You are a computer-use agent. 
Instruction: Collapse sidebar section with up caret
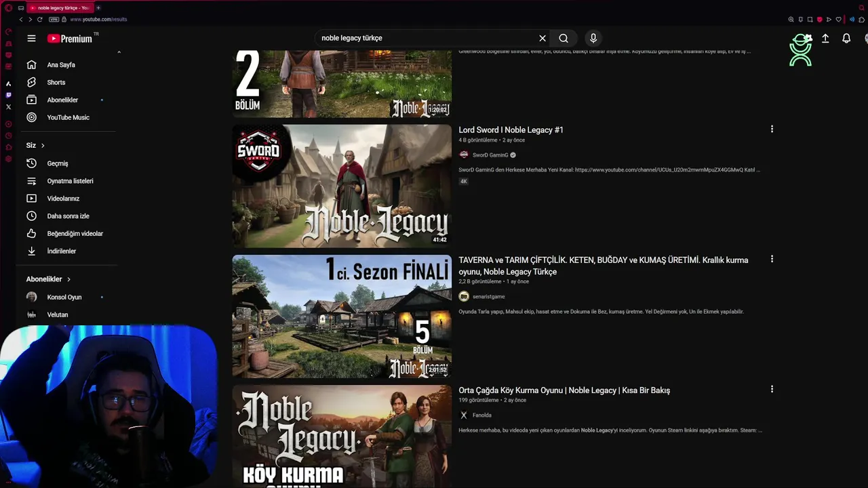pos(119,52)
